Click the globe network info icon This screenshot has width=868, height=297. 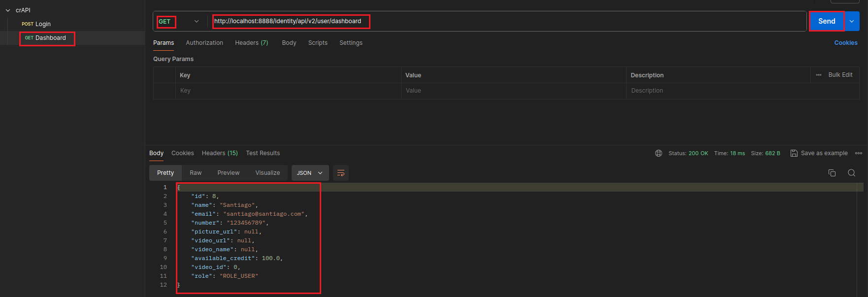click(658, 153)
